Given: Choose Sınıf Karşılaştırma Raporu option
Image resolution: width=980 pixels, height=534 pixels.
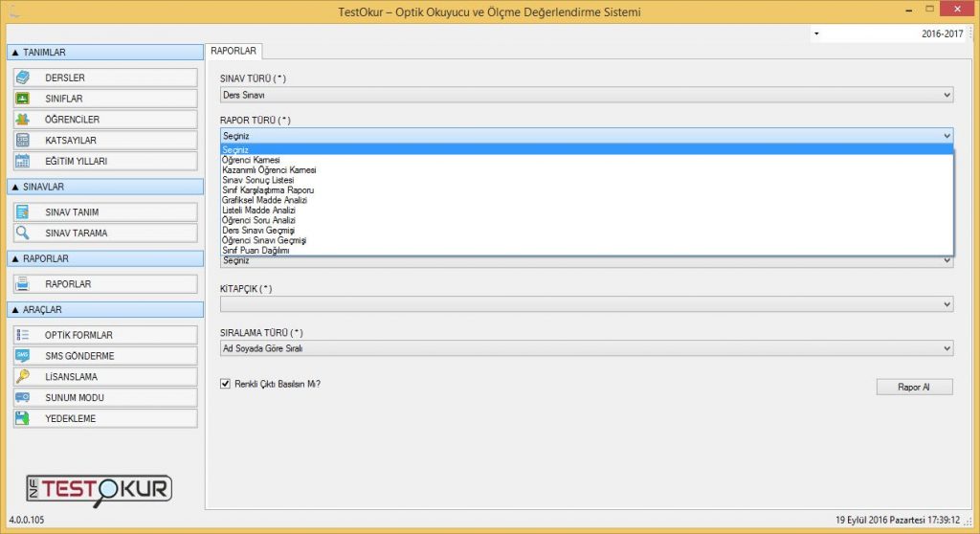Looking at the screenshot, I should [x=587, y=189].
